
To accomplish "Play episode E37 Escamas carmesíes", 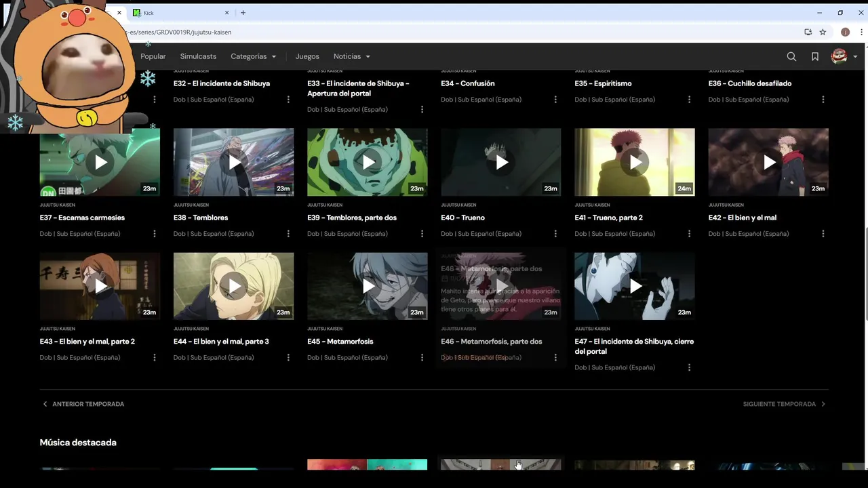I will 100,162.
